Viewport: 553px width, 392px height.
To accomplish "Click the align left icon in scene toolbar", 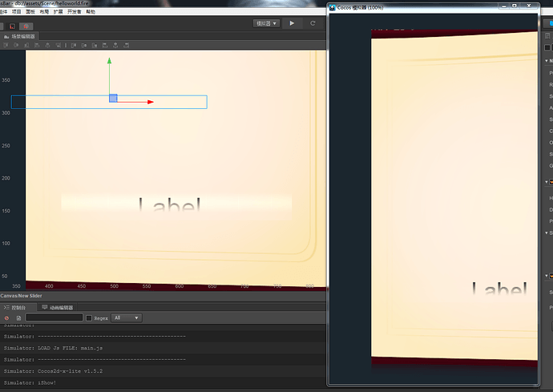I will tap(37, 45).
